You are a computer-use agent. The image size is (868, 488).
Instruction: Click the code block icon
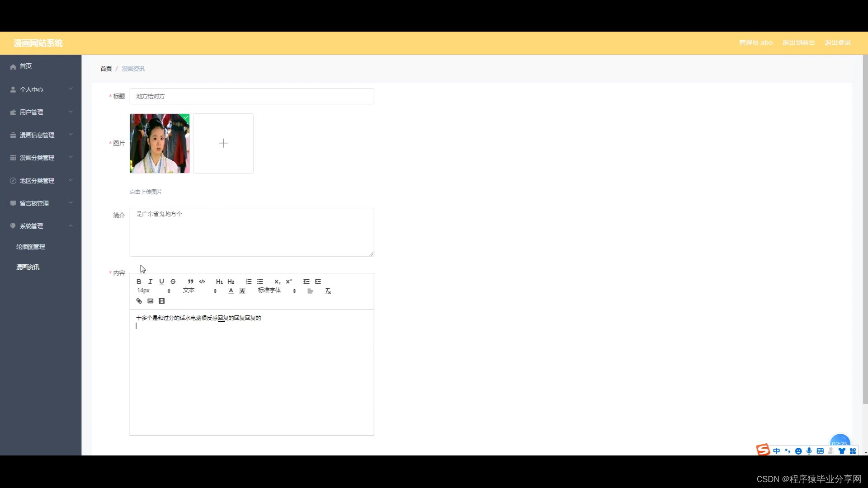pos(202,282)
